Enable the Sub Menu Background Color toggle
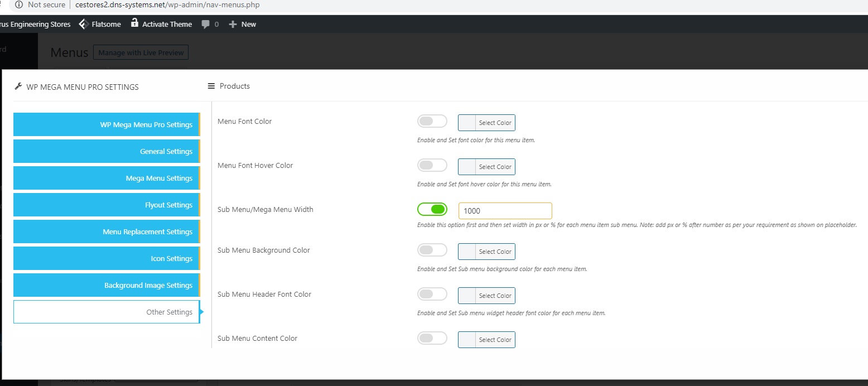 432,250
